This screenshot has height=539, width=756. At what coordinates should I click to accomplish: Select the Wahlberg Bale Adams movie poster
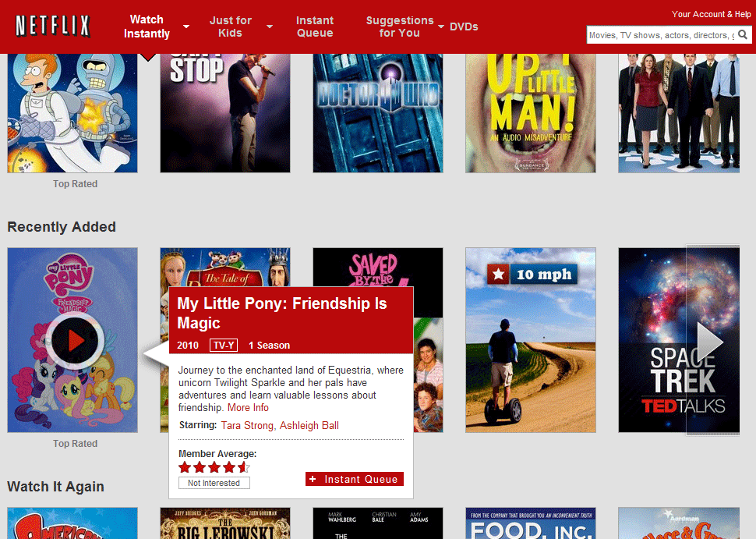[378, 523]
